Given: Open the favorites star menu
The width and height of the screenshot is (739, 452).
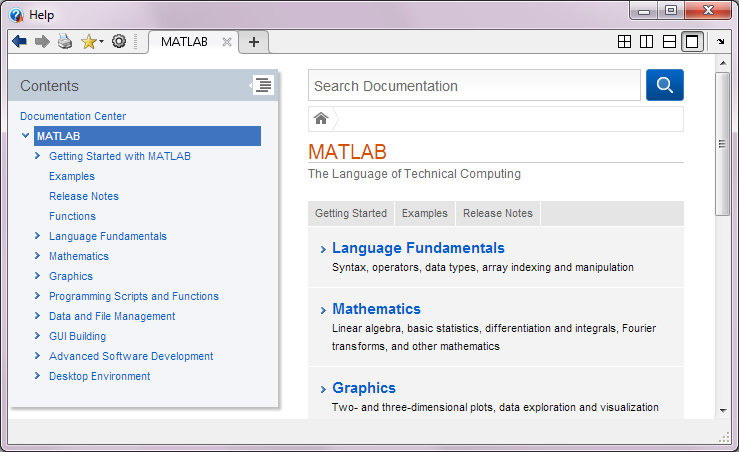Looking at the screenshot, I should click(92, 41).
